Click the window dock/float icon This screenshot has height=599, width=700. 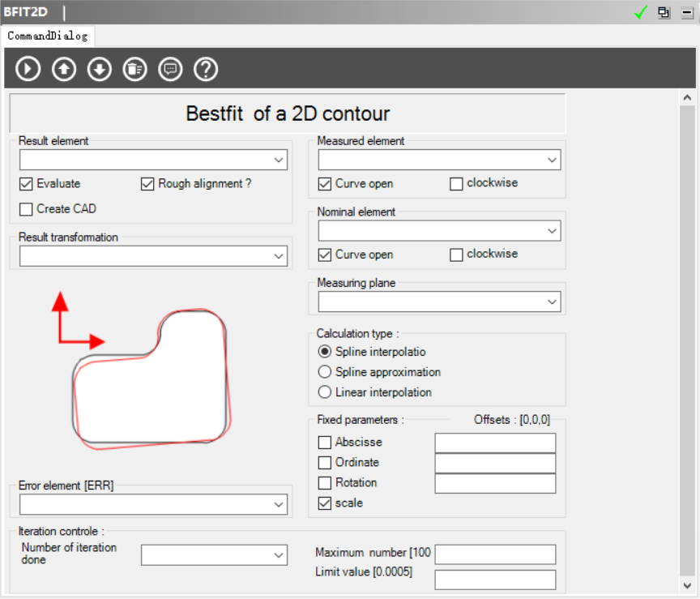coord(664,12)
